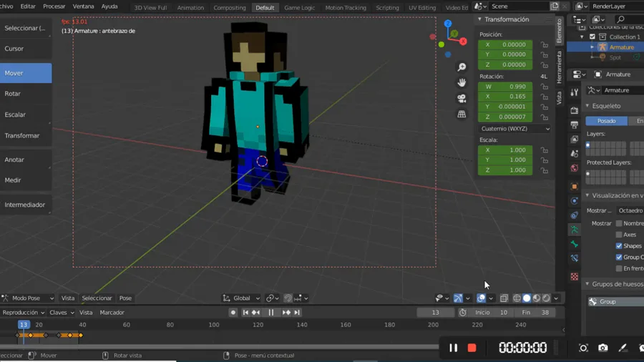Switch to the Scripting workspace tab
644x362 pixels.
pyautogui.click(x=387, y=7)
